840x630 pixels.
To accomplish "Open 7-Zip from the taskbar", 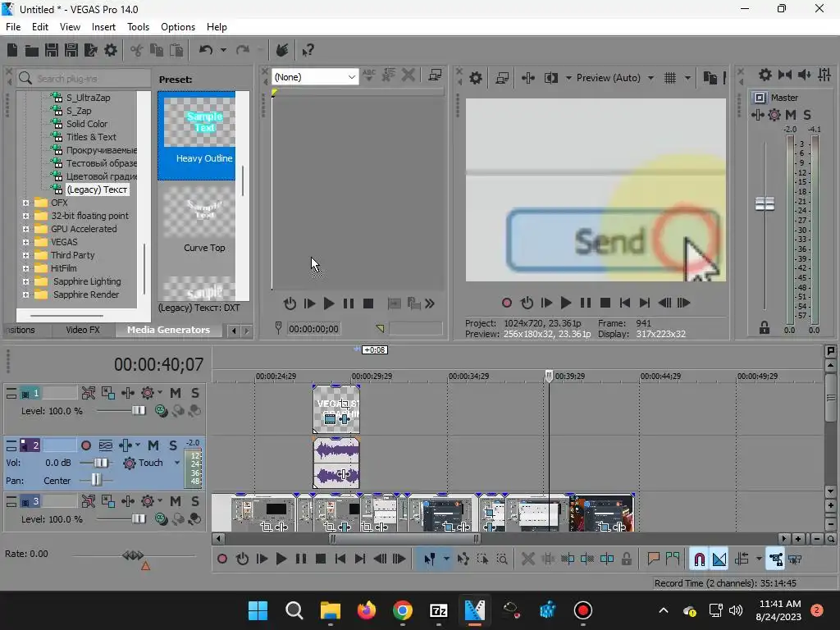I will (x=439, y=610).
